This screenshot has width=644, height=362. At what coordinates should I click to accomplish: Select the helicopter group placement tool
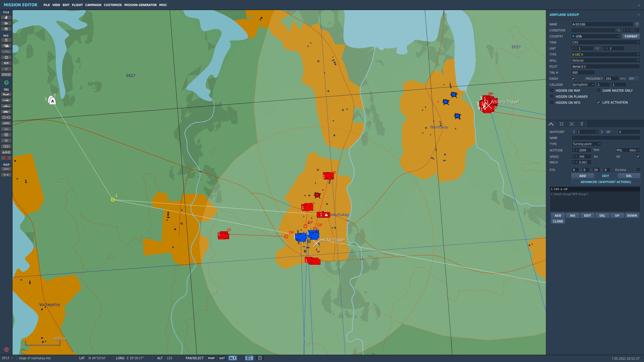[6, 100]
